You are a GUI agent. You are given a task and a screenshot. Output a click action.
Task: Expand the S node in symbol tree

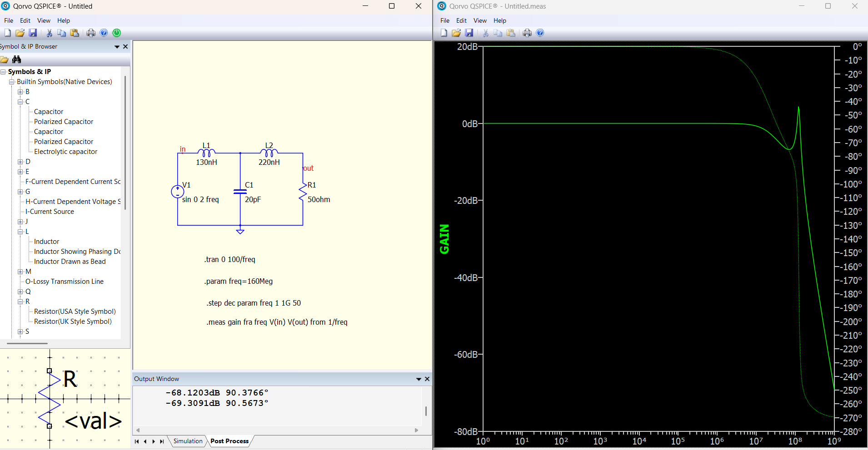[20, 331]
